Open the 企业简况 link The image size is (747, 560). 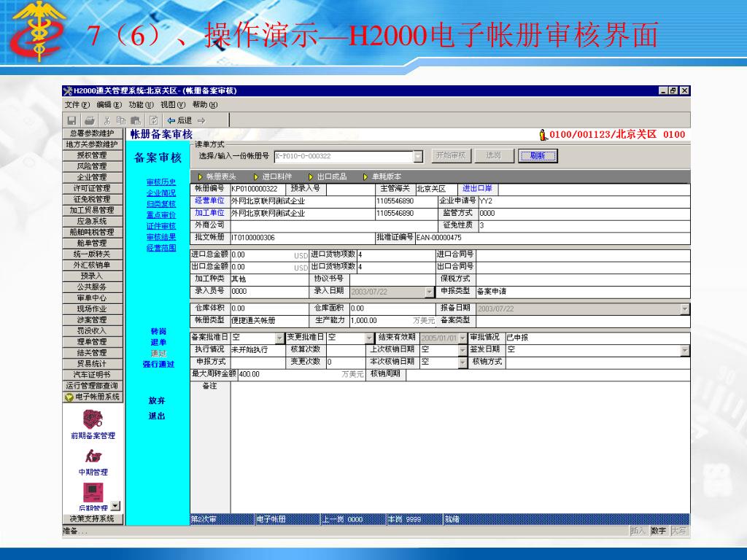pyautogui.click(x=161, y=192)
